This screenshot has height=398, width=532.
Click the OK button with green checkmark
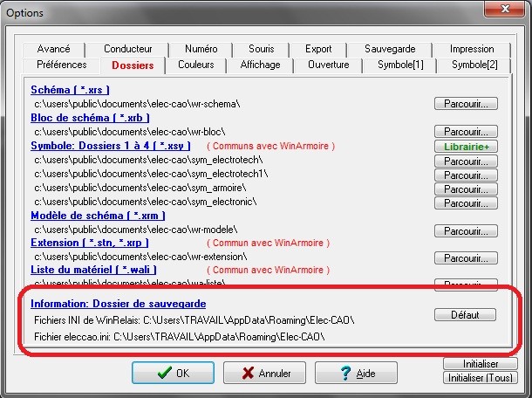point(172,373)
